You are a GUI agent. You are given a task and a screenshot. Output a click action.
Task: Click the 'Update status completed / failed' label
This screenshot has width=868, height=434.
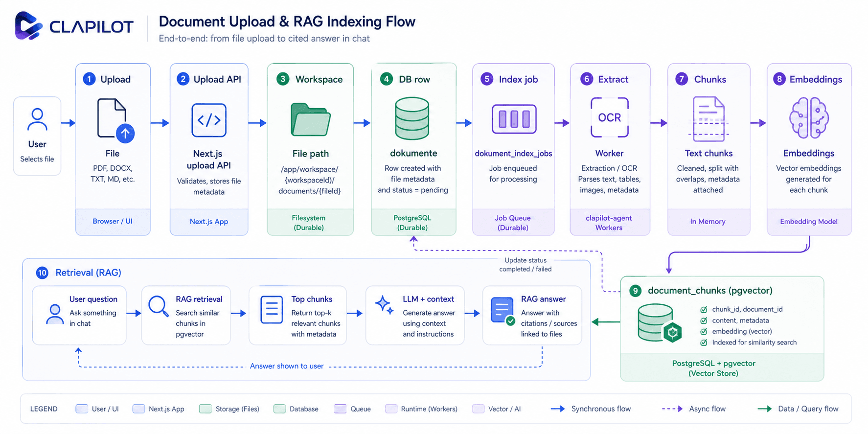(x=525, y=265)
